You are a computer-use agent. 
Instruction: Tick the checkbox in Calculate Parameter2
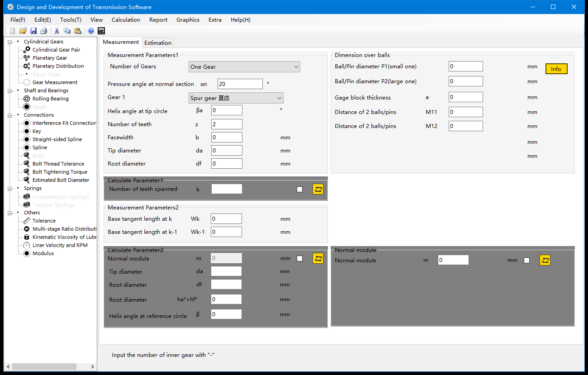coord(299,258)
